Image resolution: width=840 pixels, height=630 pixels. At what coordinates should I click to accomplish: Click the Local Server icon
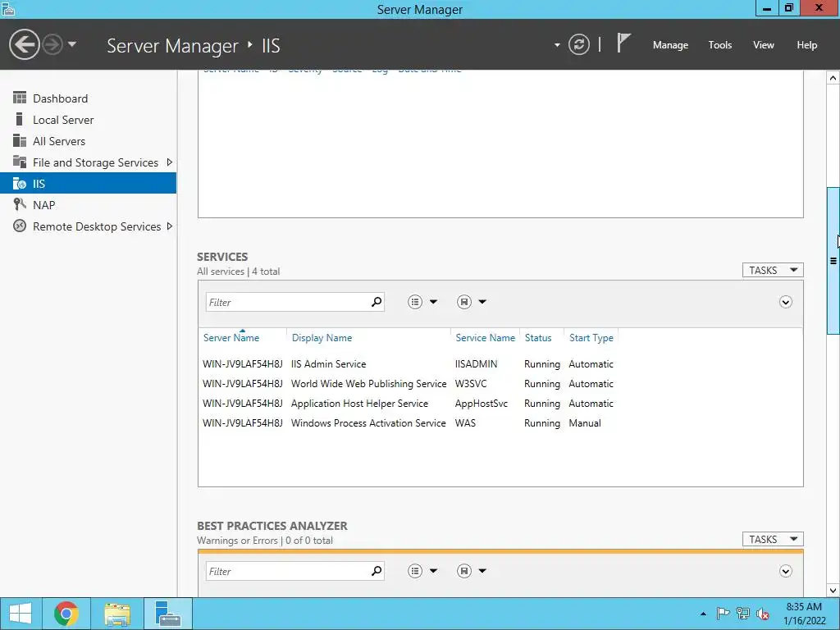[x=20, y=119]
